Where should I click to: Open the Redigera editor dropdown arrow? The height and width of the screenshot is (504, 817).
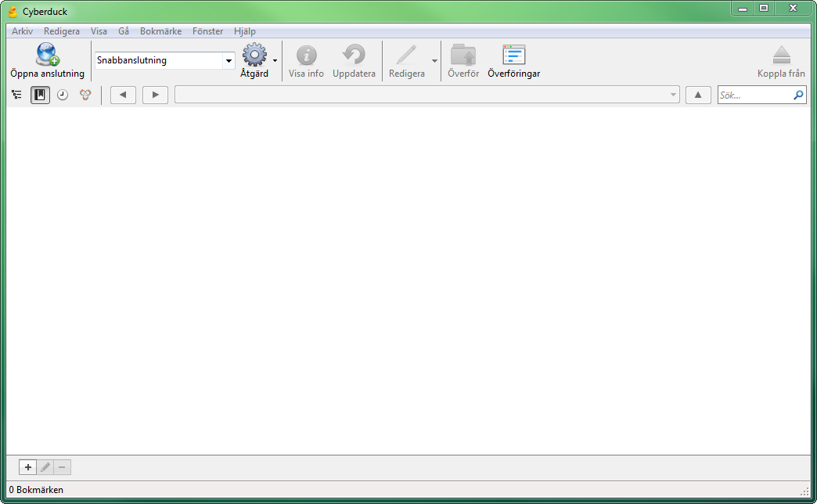click(434, 60)
